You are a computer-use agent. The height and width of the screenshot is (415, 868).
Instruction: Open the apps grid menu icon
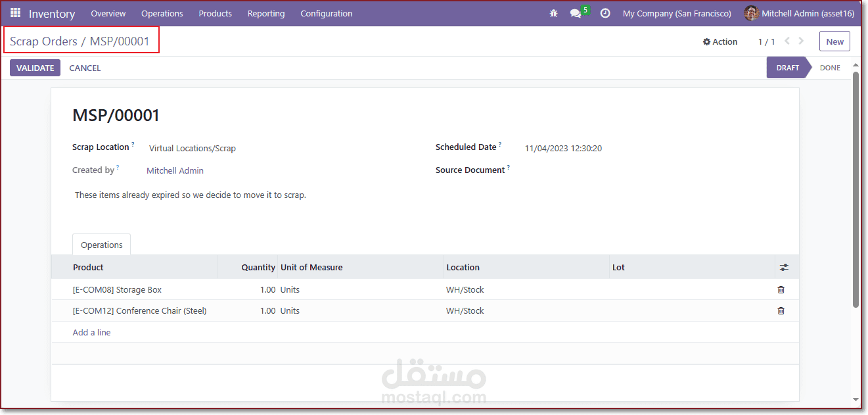(x=15, y=13)
